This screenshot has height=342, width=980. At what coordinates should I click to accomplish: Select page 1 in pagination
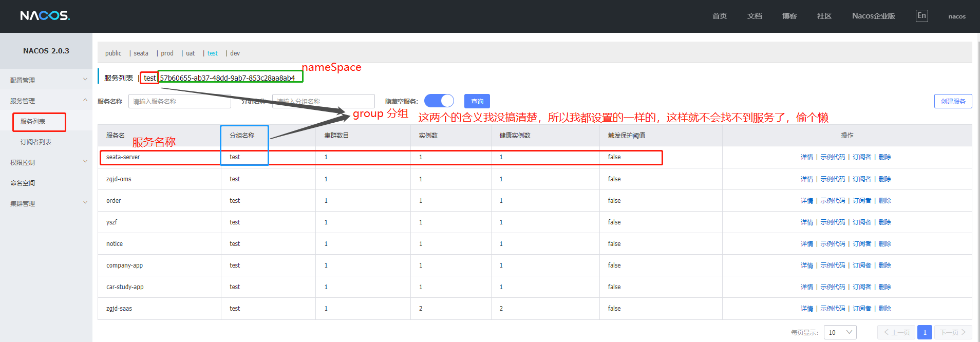(925, 332)
